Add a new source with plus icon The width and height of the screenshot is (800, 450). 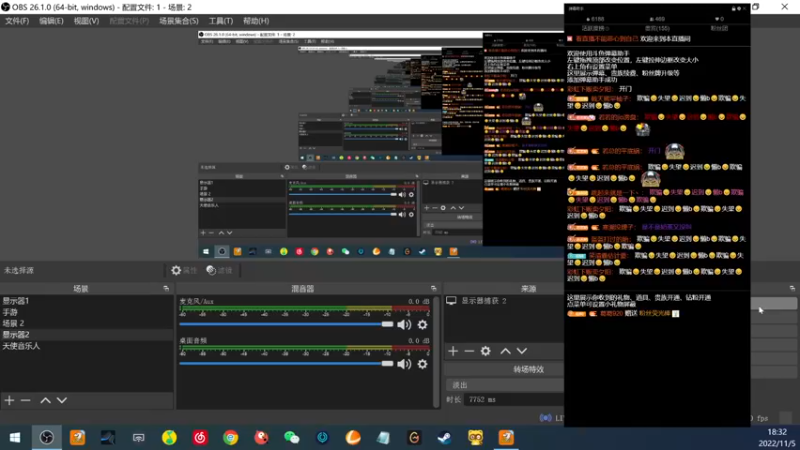[453, 351]
